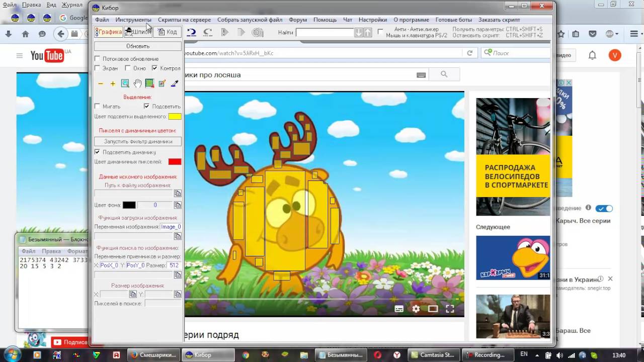
Task: Click the red dynamic pixels color swatch
Action: [x=175, y=162]
